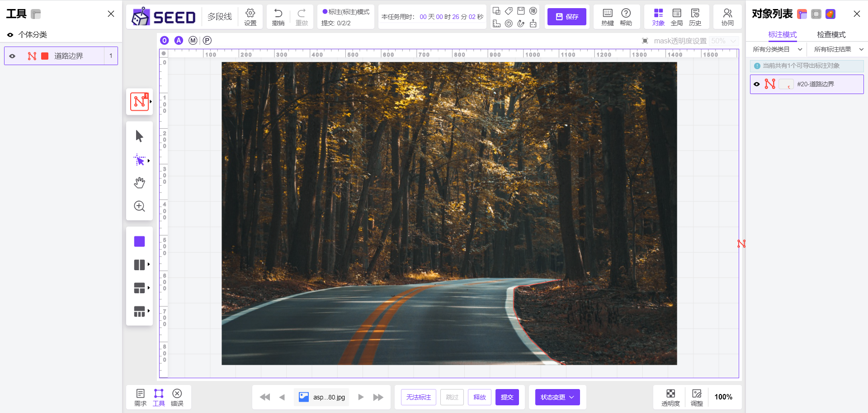Switch to 检查模式 tab
868x413 pixels.
pyautogui.click(x=831, y=35)
